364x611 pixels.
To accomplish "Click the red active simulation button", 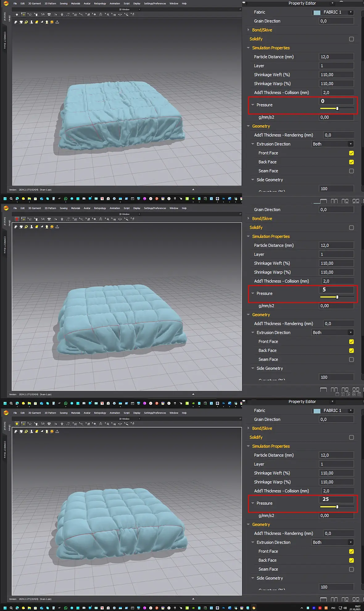I will (17, 219).
